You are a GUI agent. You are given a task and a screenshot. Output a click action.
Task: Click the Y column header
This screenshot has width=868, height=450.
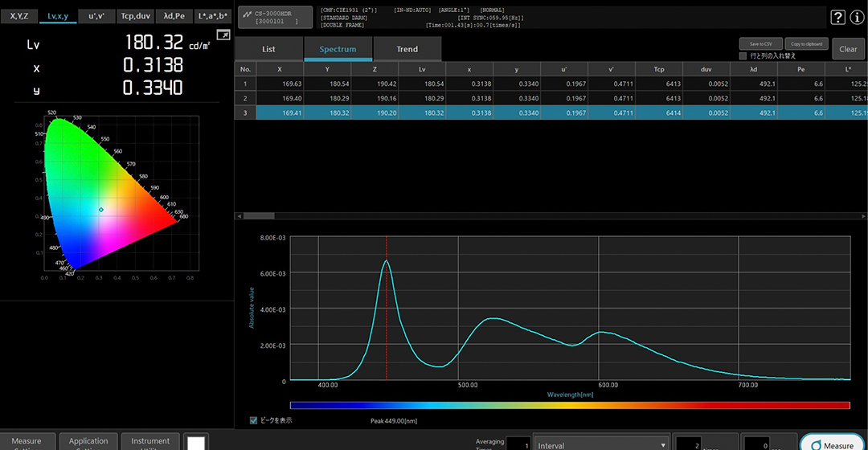coord(327,69)
